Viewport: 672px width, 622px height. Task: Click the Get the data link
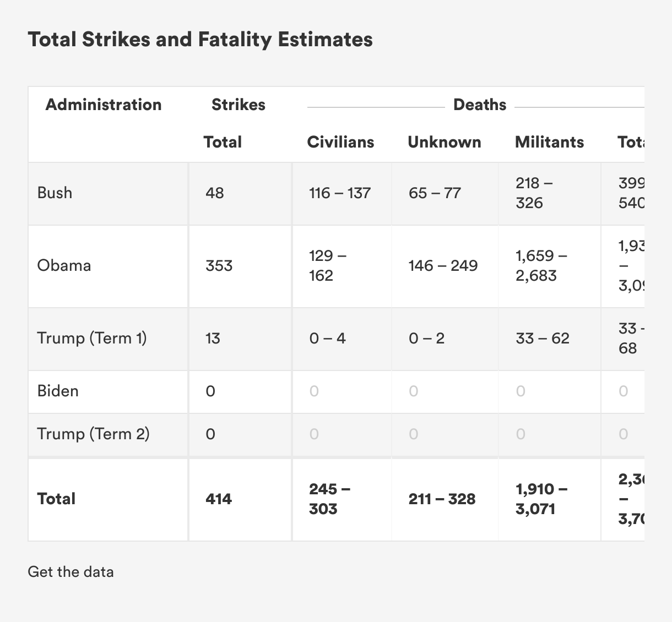(71, 572)
